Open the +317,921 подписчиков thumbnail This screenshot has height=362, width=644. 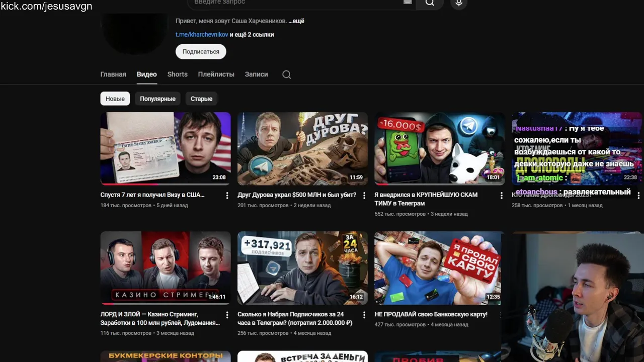[302, 268]
